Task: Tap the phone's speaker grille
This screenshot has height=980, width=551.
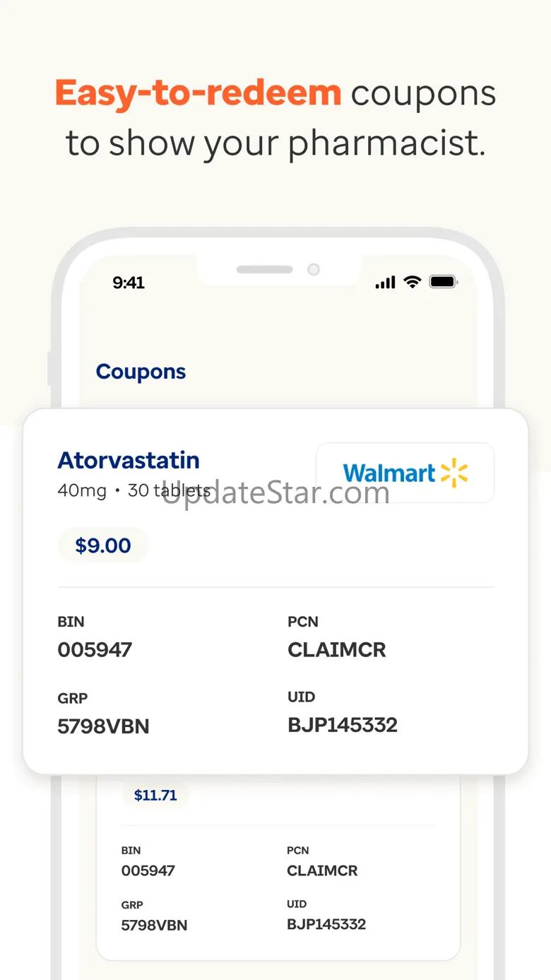Action: (264, 269)
